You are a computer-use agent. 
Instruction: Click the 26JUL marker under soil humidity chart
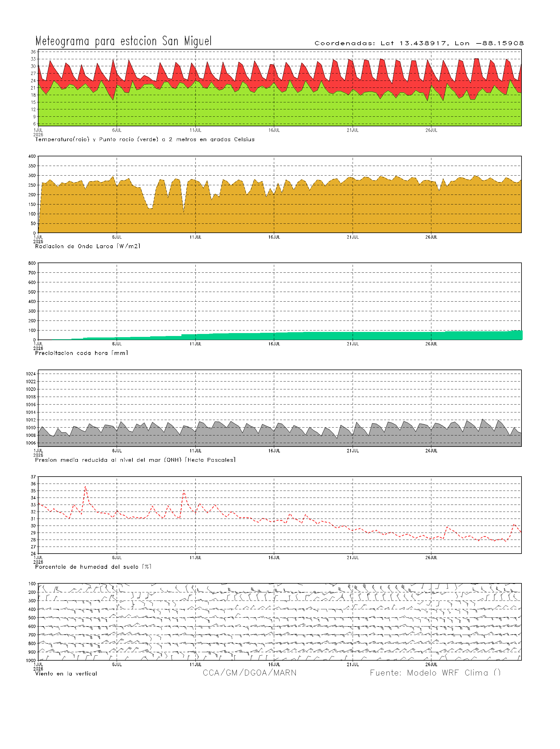click(431, 558)
